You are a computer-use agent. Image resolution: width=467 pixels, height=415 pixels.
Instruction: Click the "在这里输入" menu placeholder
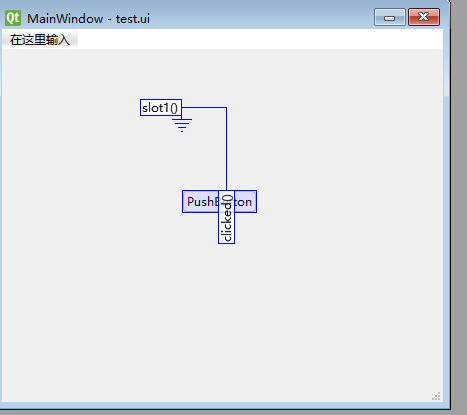(x=40, y=40)
